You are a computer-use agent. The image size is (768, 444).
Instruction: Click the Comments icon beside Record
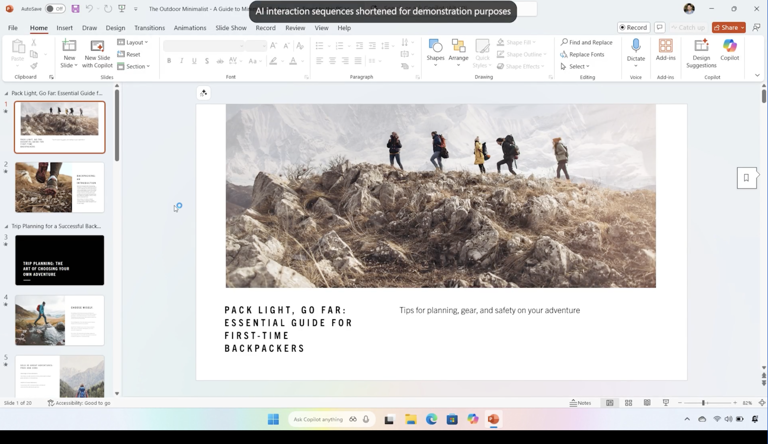point(659,27)
